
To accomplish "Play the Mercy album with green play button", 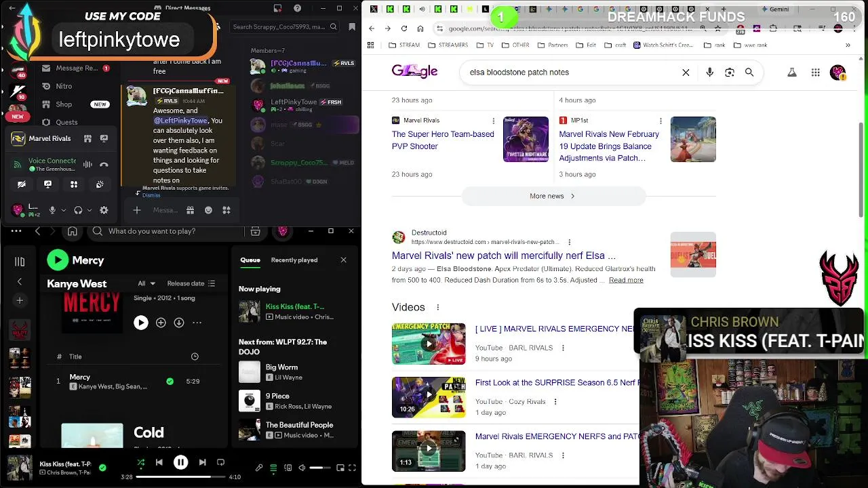I will pyautogui.click(x=58, y=260).
